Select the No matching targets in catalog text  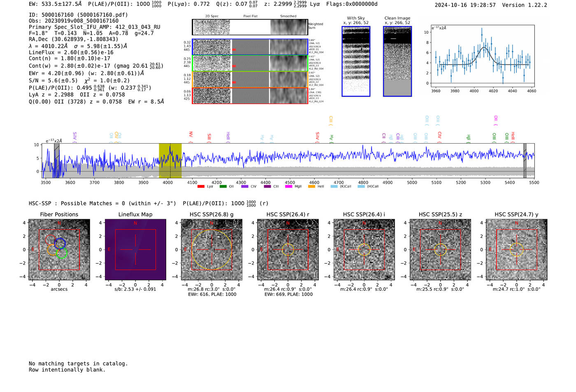[78, 364]
